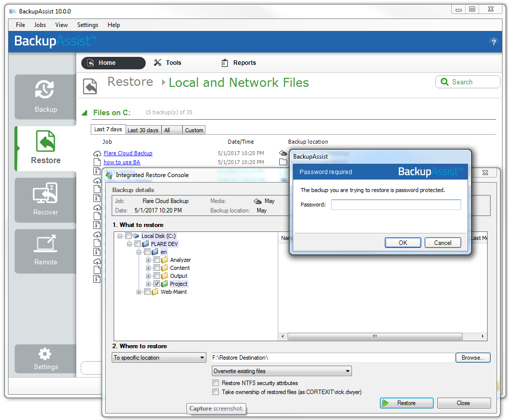508x420 pixels.
Task: Click Integrated Restore Console title icon
Action: coord(109,175)
